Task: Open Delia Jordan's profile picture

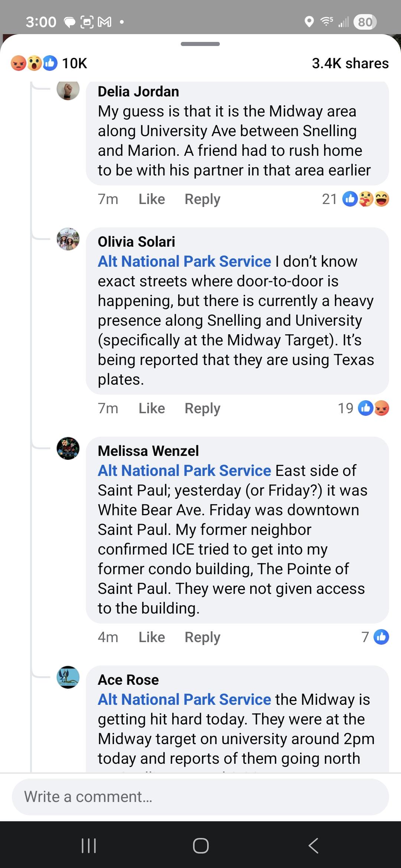Action: [x=68, y=89]
